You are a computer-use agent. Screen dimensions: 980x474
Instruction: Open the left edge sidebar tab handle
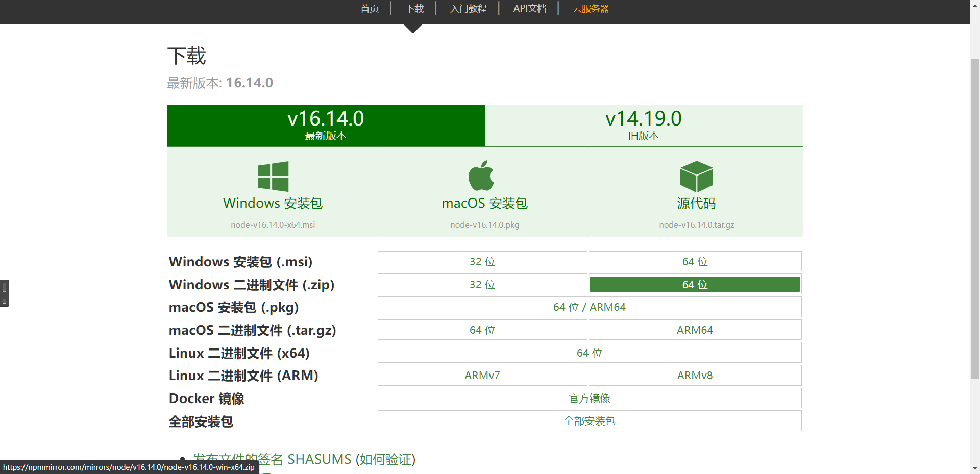click(5, 292)
